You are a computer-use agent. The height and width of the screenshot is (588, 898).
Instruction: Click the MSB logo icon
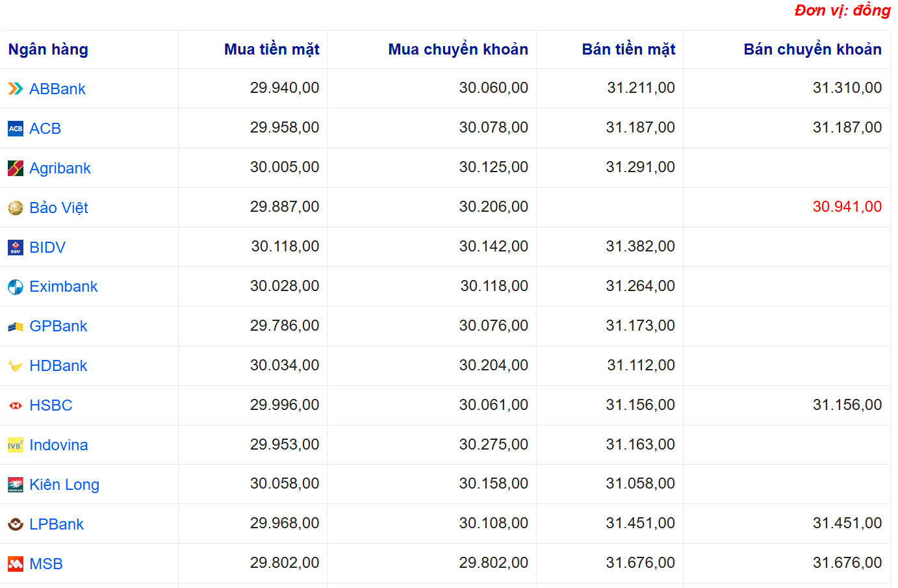pyautogui.click(x=16, y=564)
